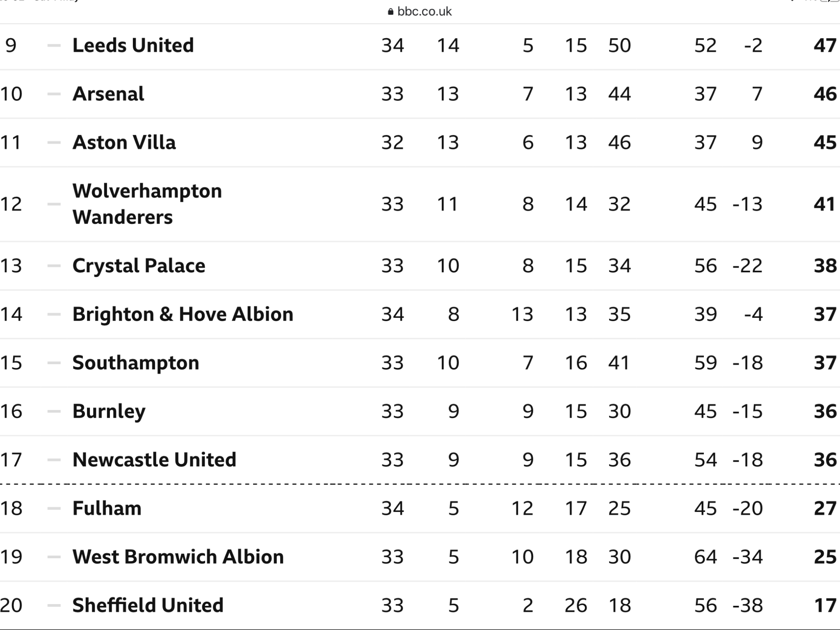This screenshot has width=840, height=630.
Task: Click the no-movement dash icon next to Arsenal
Action: [x=54, y=94]
